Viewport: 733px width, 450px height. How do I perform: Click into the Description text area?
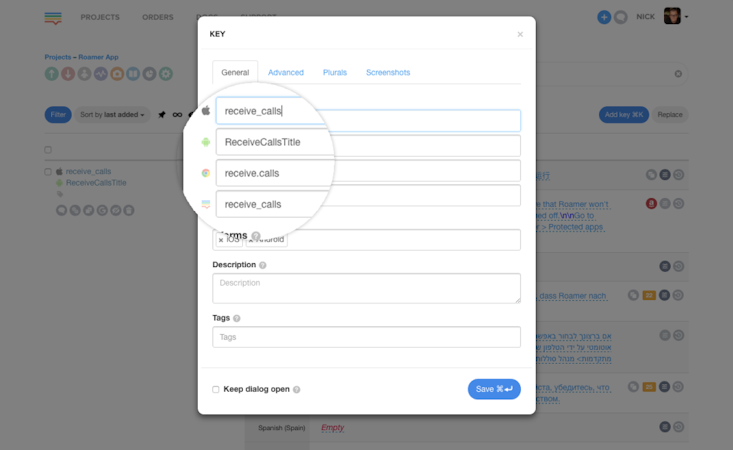click(x=366, y=288)
